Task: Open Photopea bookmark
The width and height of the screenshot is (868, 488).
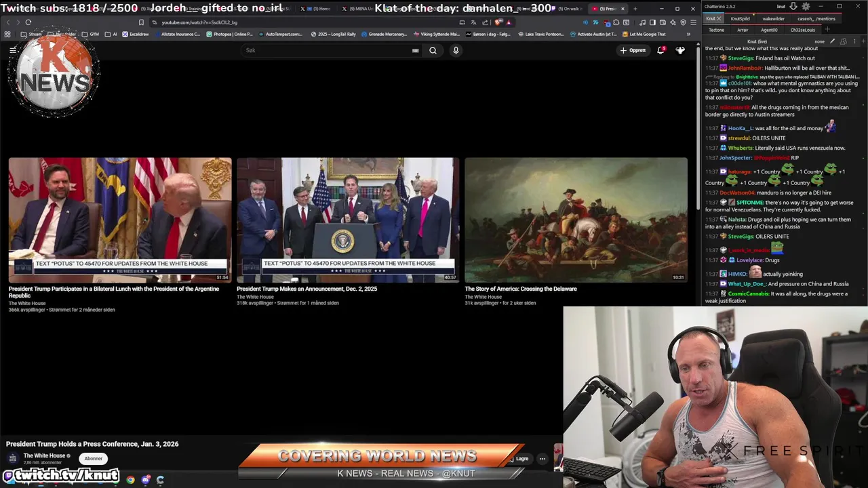Action: point(230,34)
